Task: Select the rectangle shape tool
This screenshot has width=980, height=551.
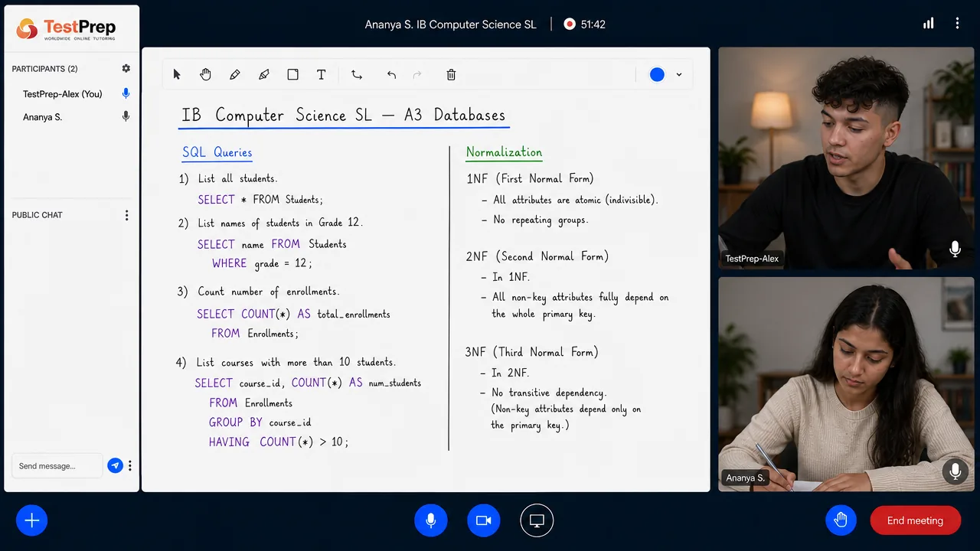Action: point(292,74)
